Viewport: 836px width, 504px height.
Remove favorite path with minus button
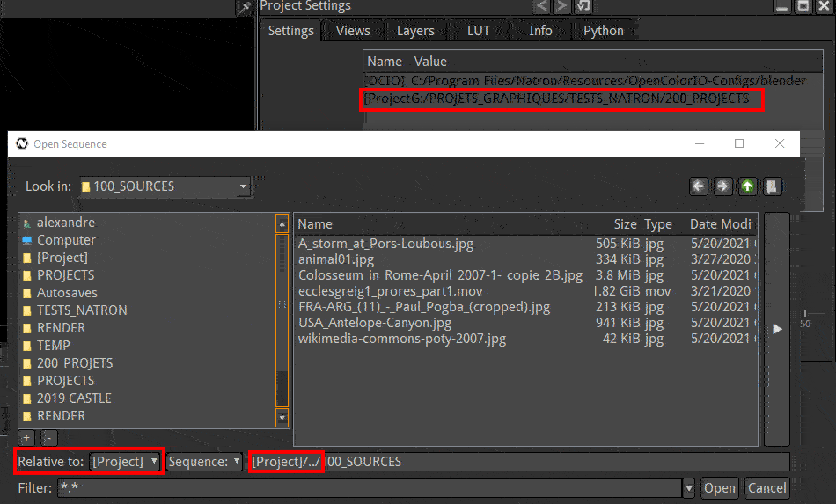pos(48,438)
